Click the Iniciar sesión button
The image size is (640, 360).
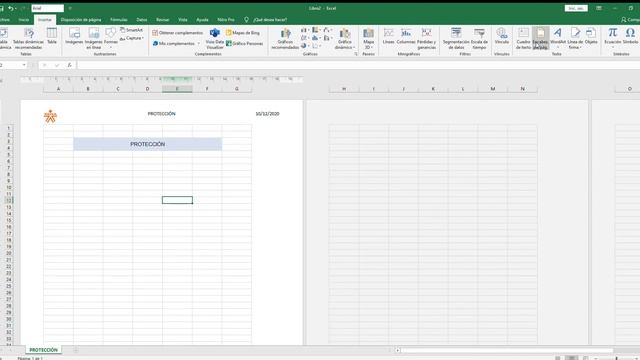(576, 8)
